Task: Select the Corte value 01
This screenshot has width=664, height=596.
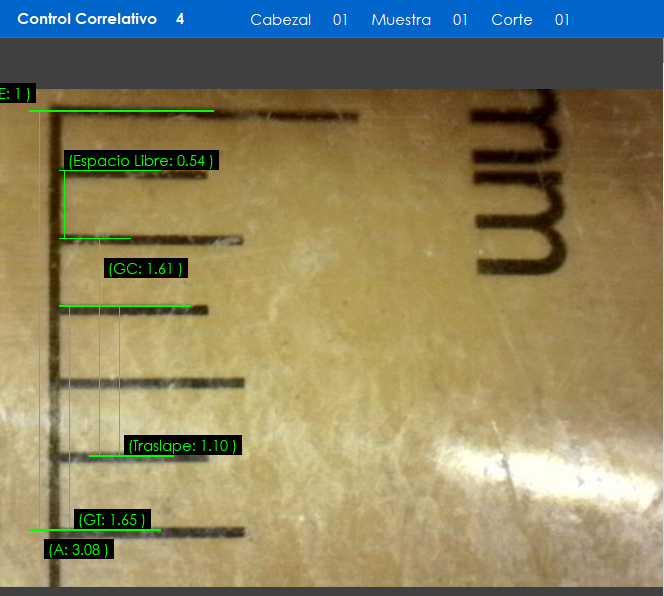Action: (x=562, y=20)
